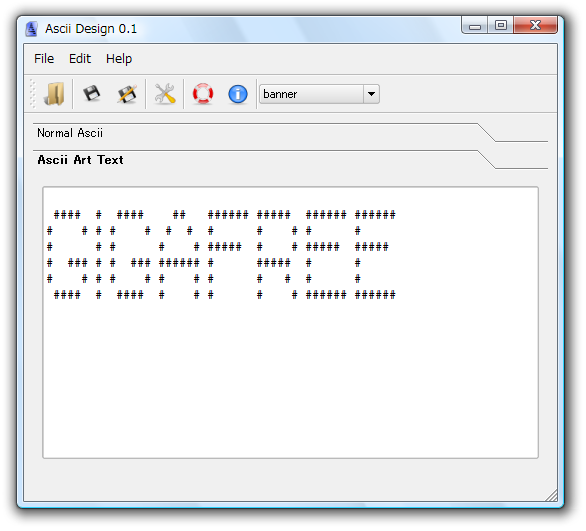Close the Ascii Design window
Image resolution: width=586 pixels, height=531 pixels.
[536, 25]
